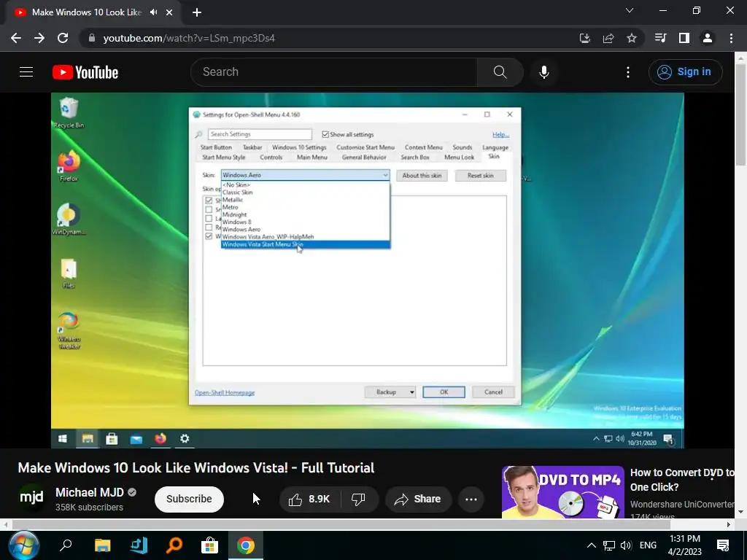Bookmark this page with the star
This screenshot has width=747, height=560.
pyautogui.click(x=632, y=38)
